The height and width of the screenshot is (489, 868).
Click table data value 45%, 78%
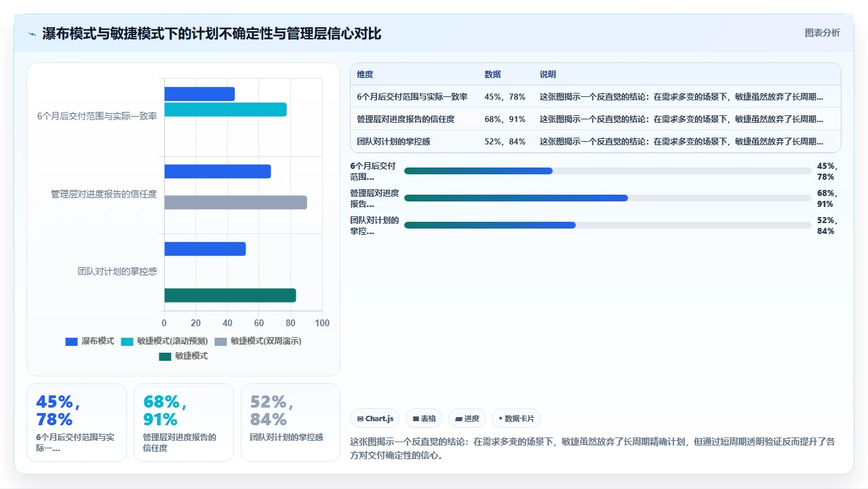tap(505, 97)
